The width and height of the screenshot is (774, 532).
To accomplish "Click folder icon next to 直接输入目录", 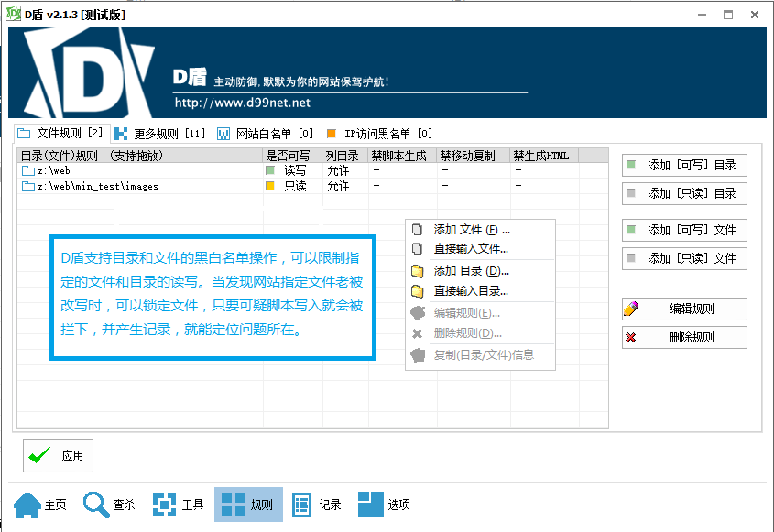I will (417, 291).
